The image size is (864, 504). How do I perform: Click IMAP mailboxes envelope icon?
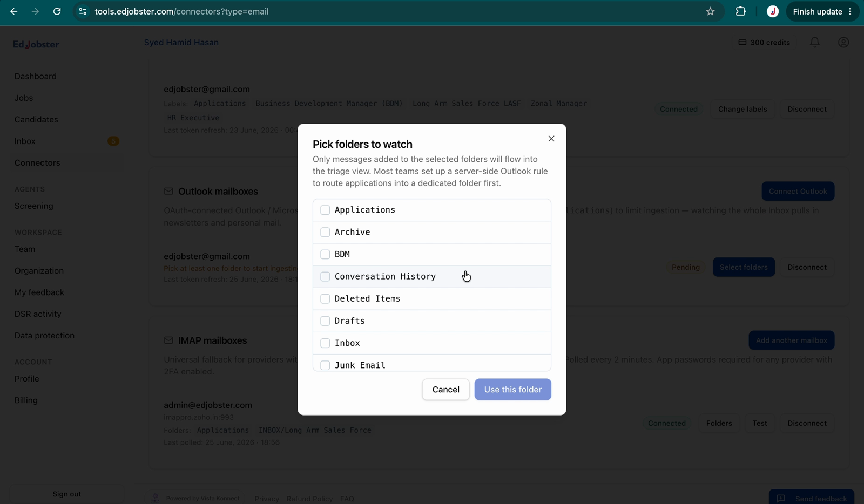pyautogui.click(x=168, y=340)
